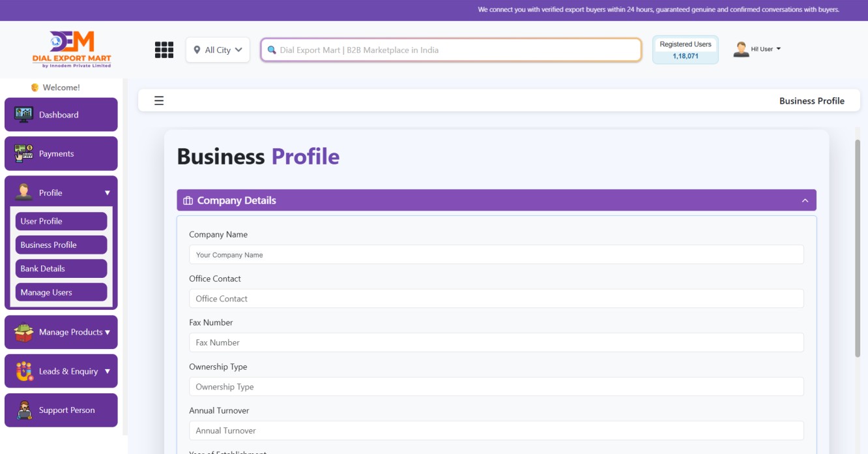Click the Dashboard monitor icon
The image size is (868, 454).
point(23,115)
